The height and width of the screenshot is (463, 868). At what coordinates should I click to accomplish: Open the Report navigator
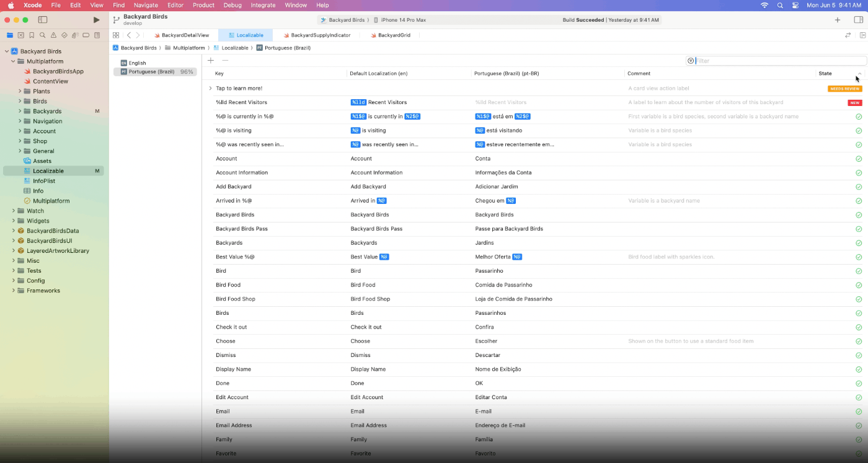pos(97,35)
